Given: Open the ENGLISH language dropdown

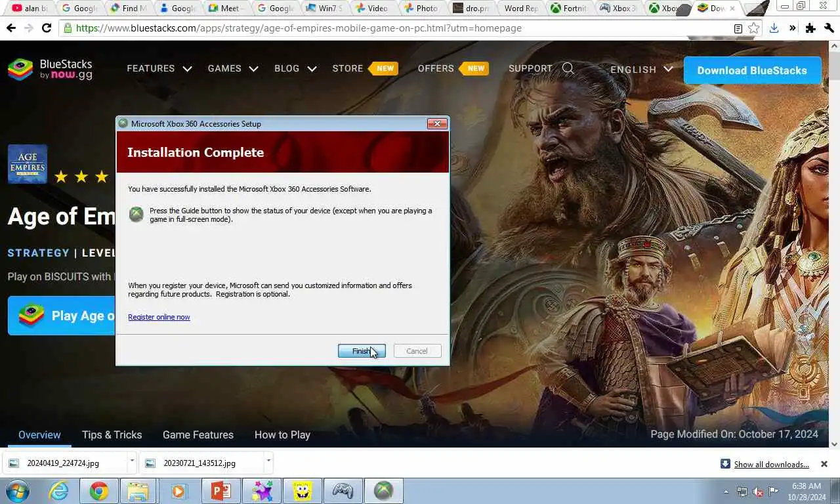Looking at the screenshot, I should point(641,69).
